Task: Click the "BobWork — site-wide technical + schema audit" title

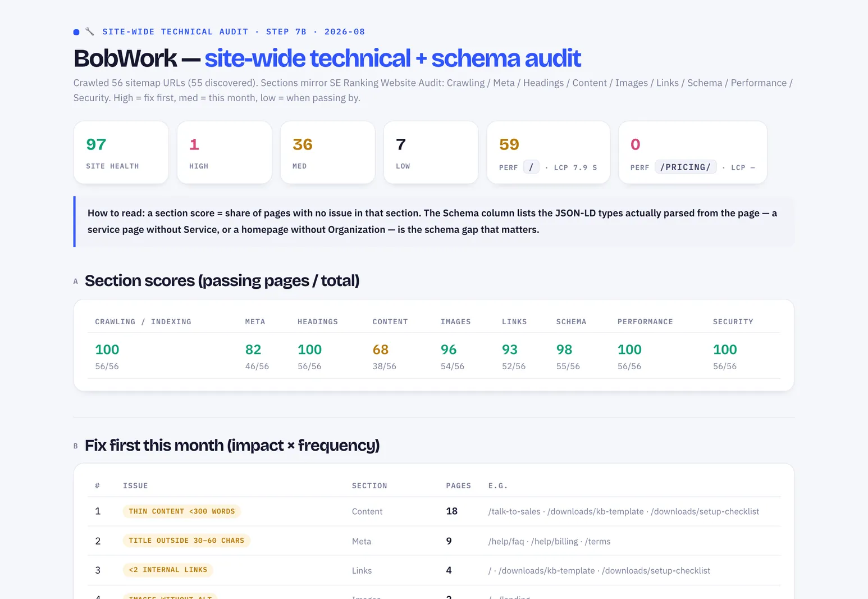Action: tap(327, 58)
